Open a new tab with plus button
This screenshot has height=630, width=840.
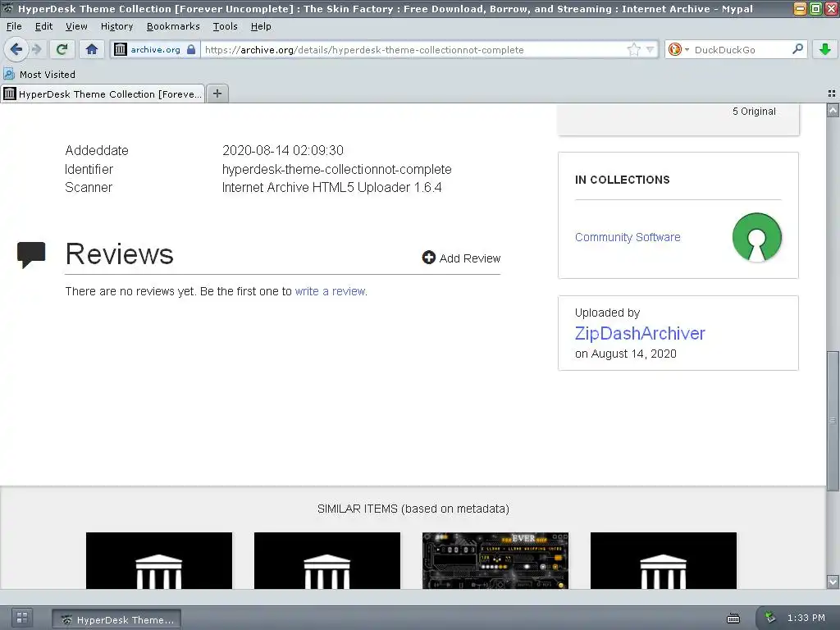tap(217, 94)
